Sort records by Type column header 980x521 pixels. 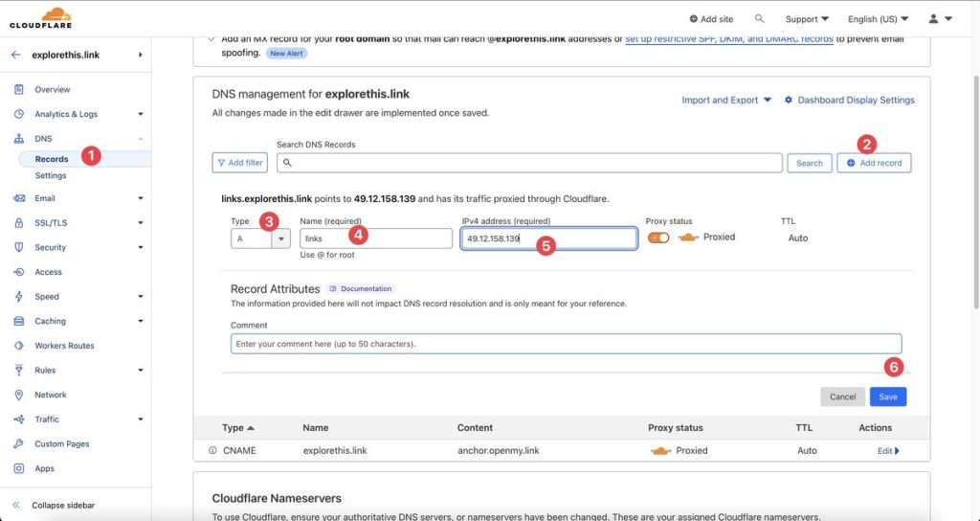pos(238,428)
